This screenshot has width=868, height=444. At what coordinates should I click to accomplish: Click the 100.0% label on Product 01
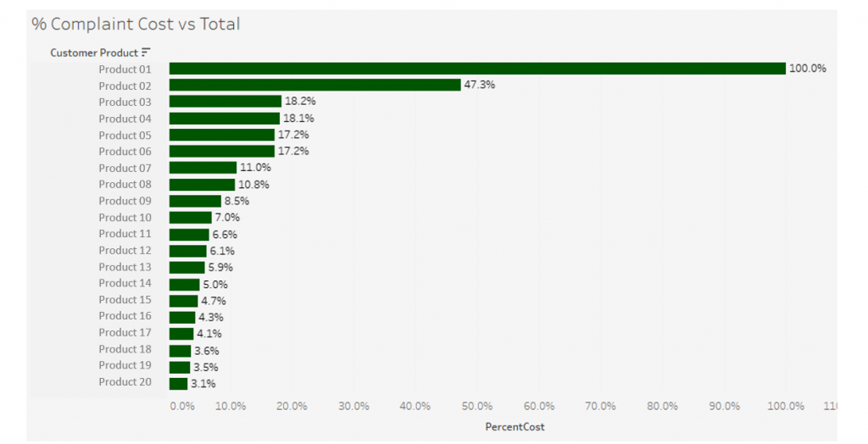pyautogui.click(x=808, y=68)
